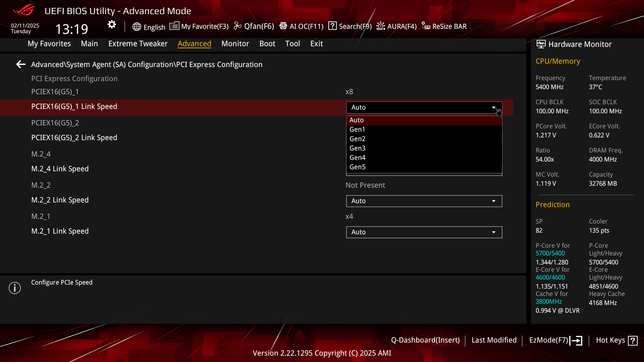Click Last Modified button
The height and width of the screenshot is (362, 644).
(494, 340)
